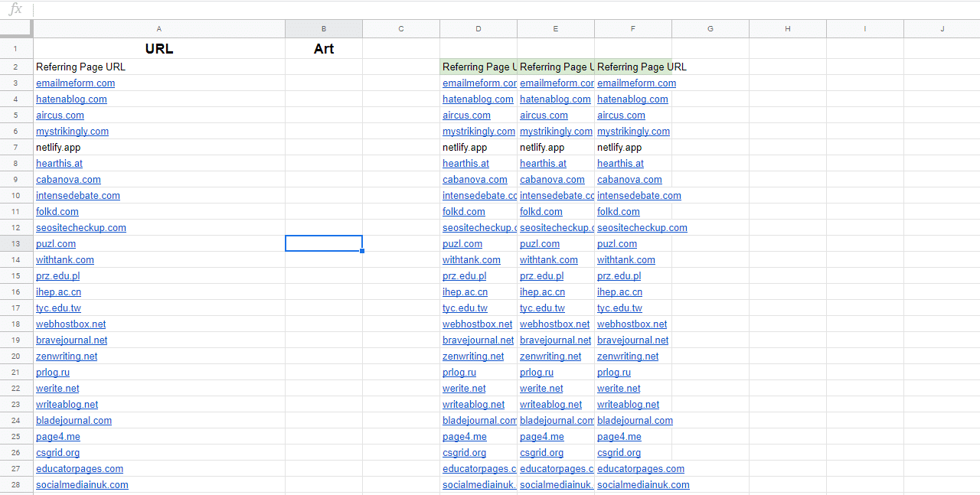
Task: Select row 13 header
Action: (x=16, y=243)
